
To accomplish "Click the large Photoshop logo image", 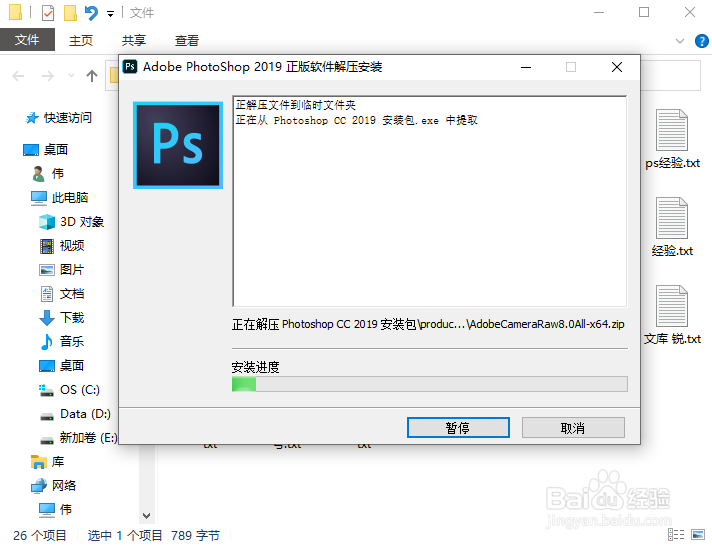I will pyautogui.click(x=178, y=145).
